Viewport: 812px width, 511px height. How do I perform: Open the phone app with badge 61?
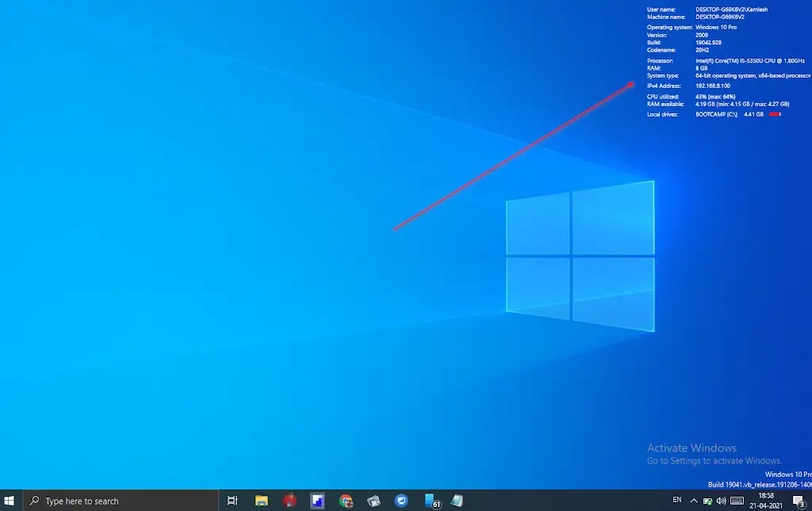tap(431, 501)
